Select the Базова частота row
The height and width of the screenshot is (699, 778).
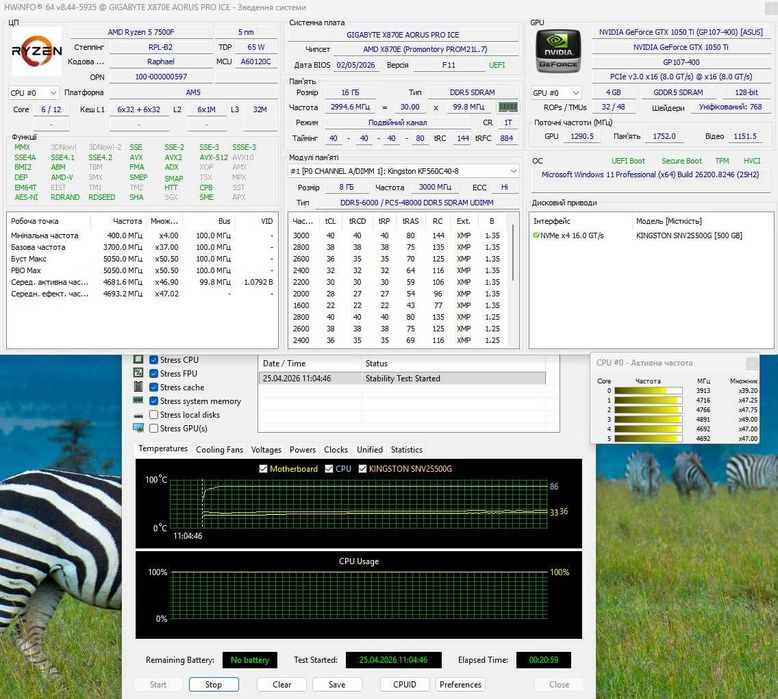pos(142,247)
